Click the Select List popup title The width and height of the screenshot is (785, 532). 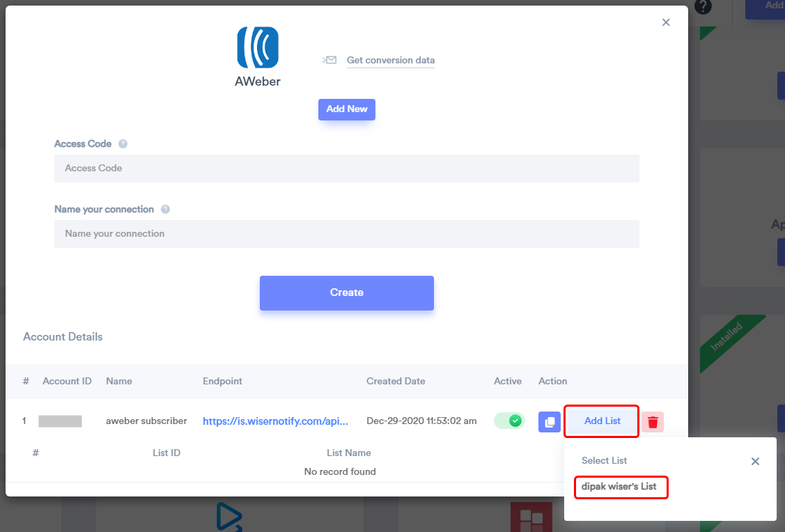click(x=605, y=460)
